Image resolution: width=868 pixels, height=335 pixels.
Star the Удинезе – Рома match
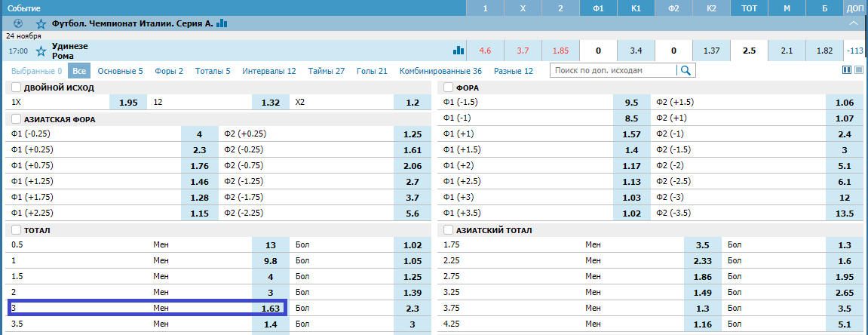pos(41,51)
